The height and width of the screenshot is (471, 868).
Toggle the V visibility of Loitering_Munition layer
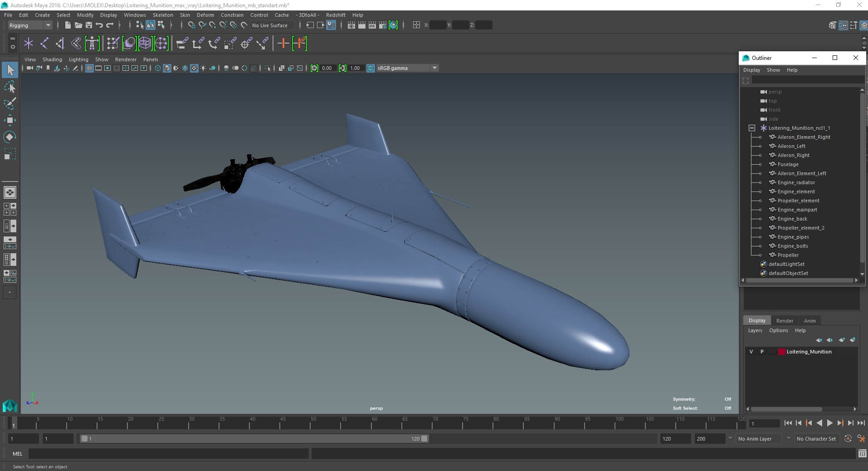point(751,352)
